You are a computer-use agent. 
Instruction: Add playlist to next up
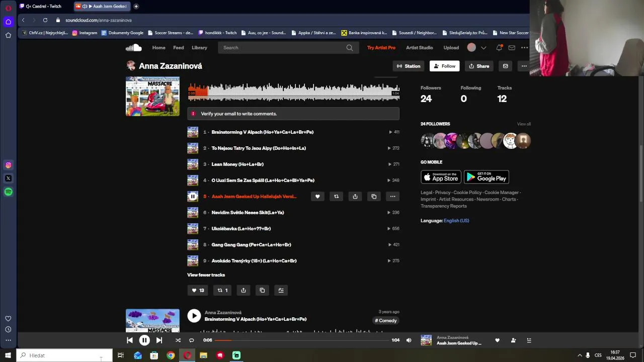(281, 290)
